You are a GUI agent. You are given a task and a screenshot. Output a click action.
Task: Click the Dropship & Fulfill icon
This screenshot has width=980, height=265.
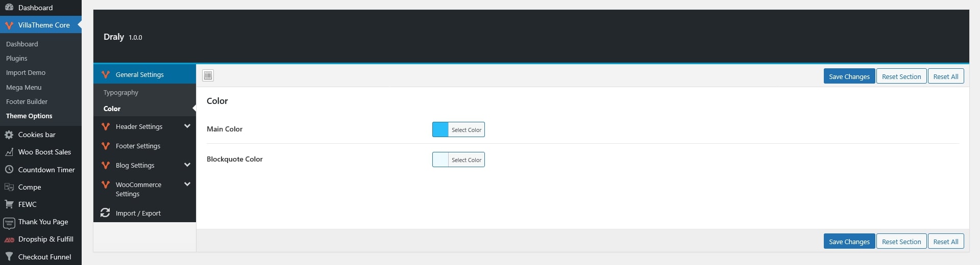pos(9,240)
